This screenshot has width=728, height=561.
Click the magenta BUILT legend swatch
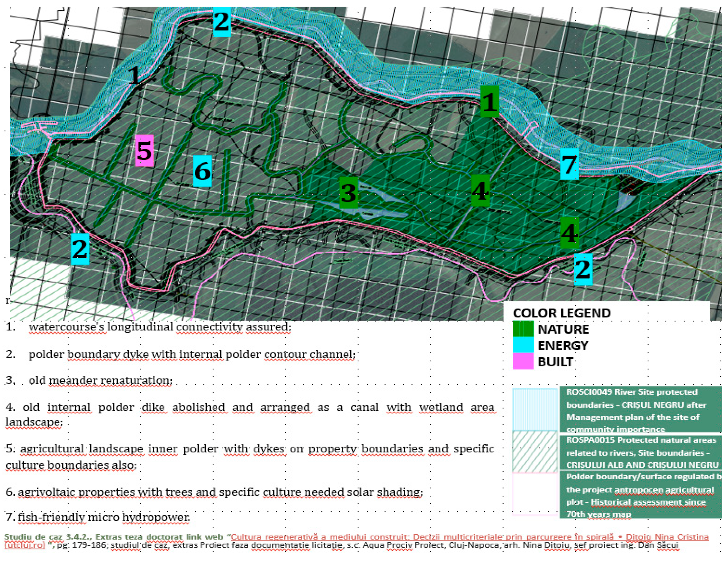click(x=523, y=361)
